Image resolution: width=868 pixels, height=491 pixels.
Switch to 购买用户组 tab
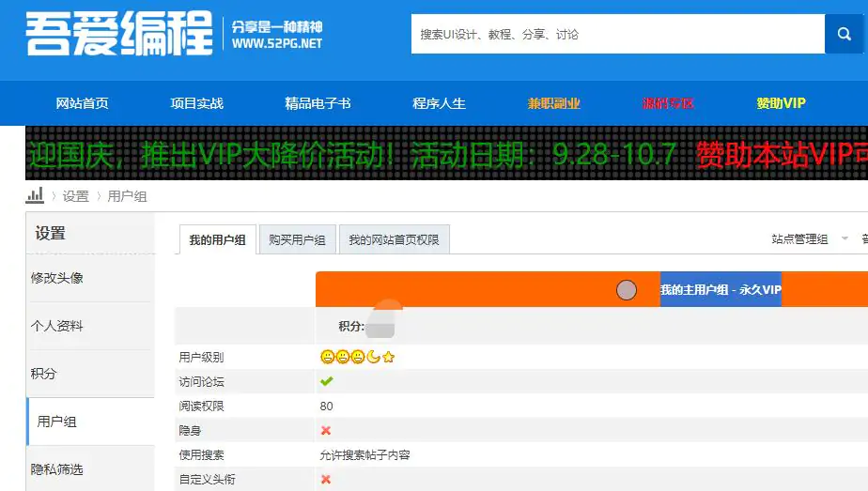click(297, 240)
